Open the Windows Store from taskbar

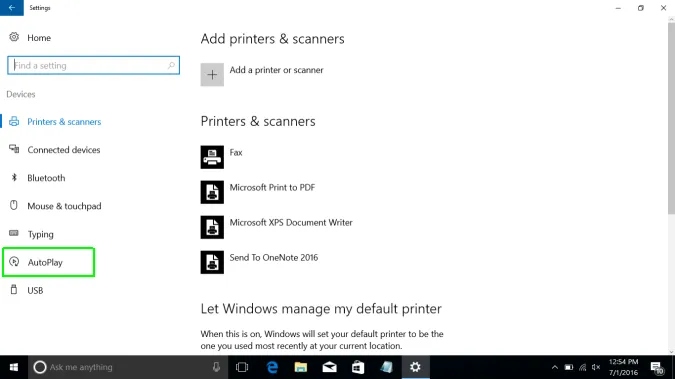click(x=358, y=367)
